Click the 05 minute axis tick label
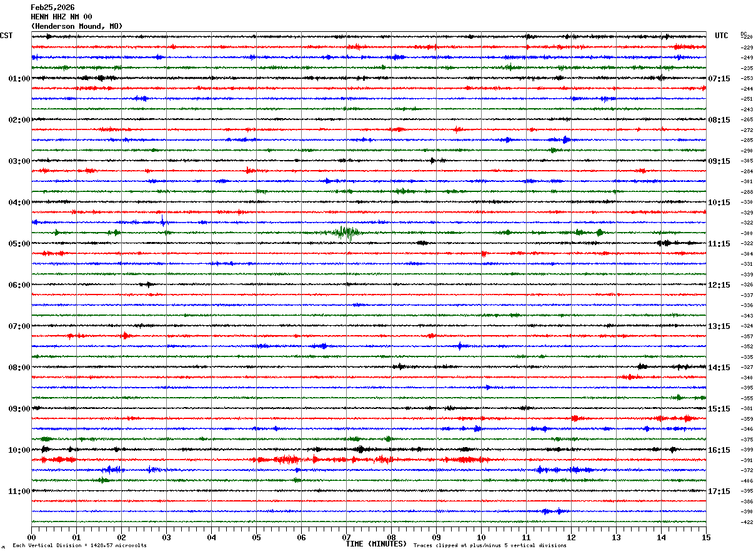 (256, 537)
